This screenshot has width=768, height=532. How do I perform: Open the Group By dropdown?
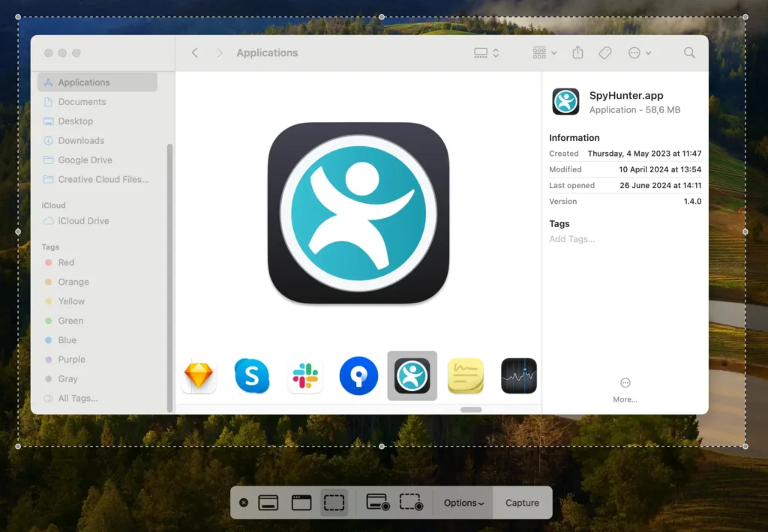(x=544, y=52)
